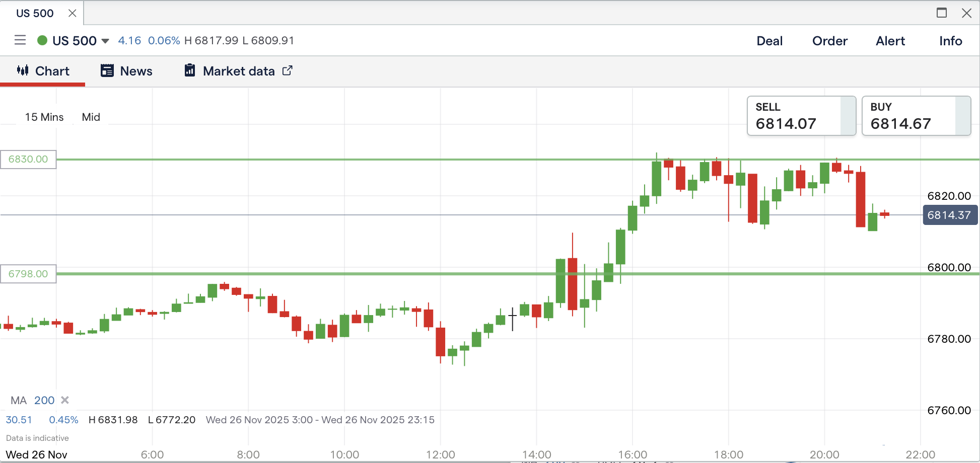Select the 6830.00 horizontal line label
Viewport: 980px width, 463px height.
point(28,160)
